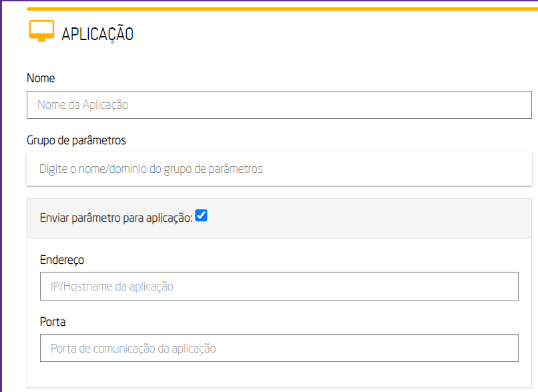Viewport: 538px width, 392px height.
Task: Click the Porta field label
Action: pyautogui.click(x=53, y=322)
